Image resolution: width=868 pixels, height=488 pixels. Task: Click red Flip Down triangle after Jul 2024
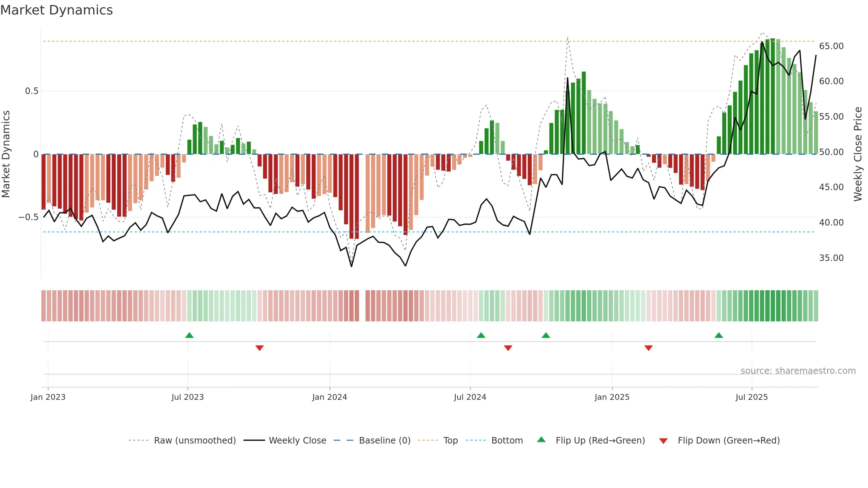(508, 348)
